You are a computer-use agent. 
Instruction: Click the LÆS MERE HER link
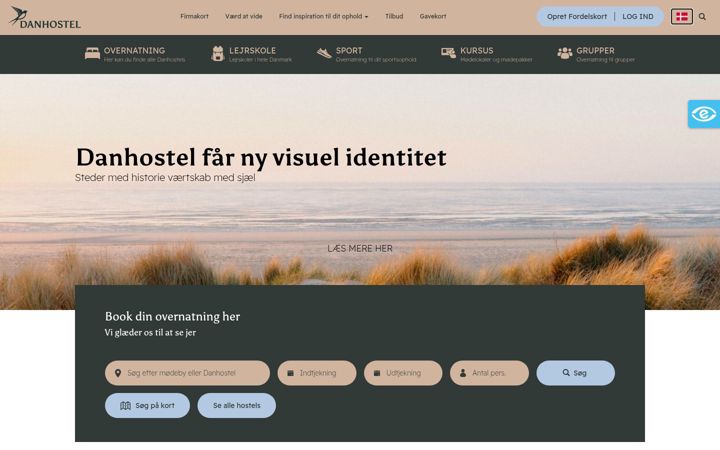pyautogui.click(x=360, y=248)
